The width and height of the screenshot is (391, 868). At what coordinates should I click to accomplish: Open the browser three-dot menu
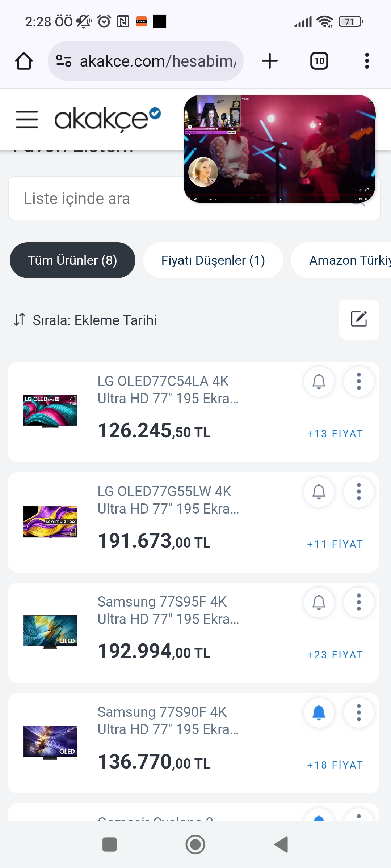point(367,61)
